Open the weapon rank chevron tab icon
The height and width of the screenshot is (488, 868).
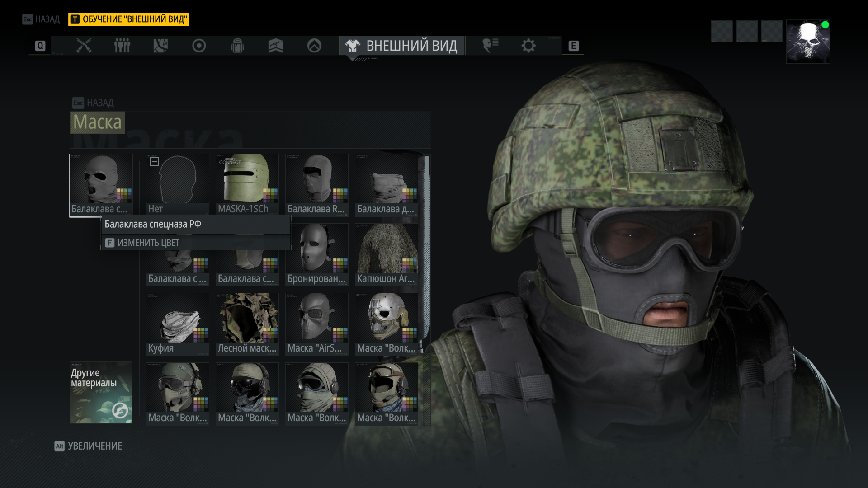(x=276, y=46)
